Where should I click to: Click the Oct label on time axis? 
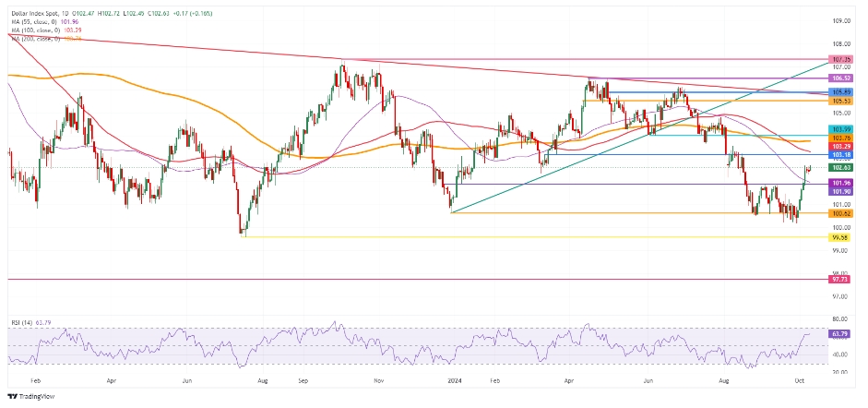(798, 381)
